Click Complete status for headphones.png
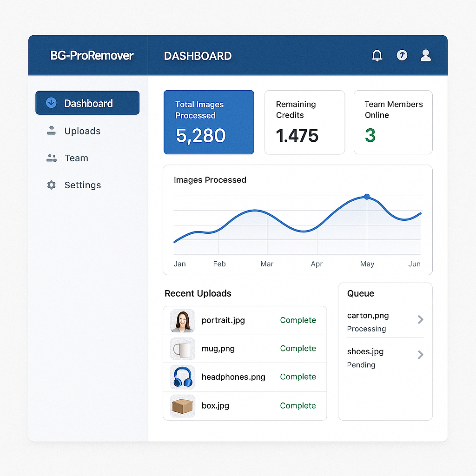The width and height of the screenshot is (476, 476). point(298,377)
